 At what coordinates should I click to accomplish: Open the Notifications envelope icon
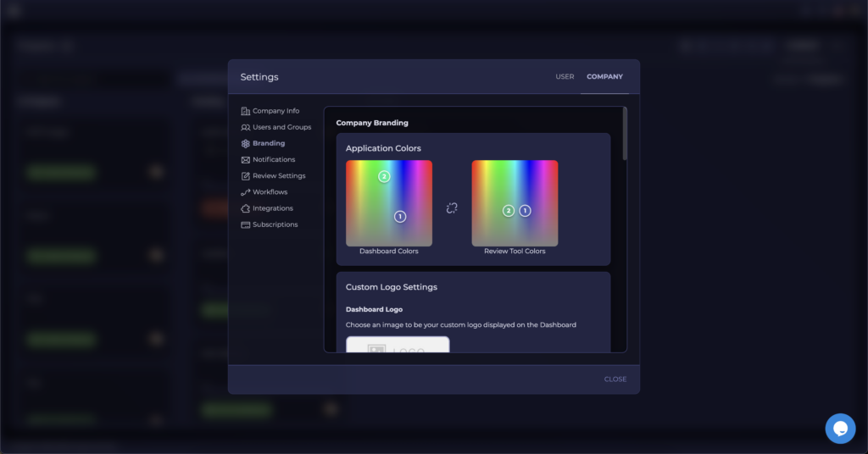245,160
